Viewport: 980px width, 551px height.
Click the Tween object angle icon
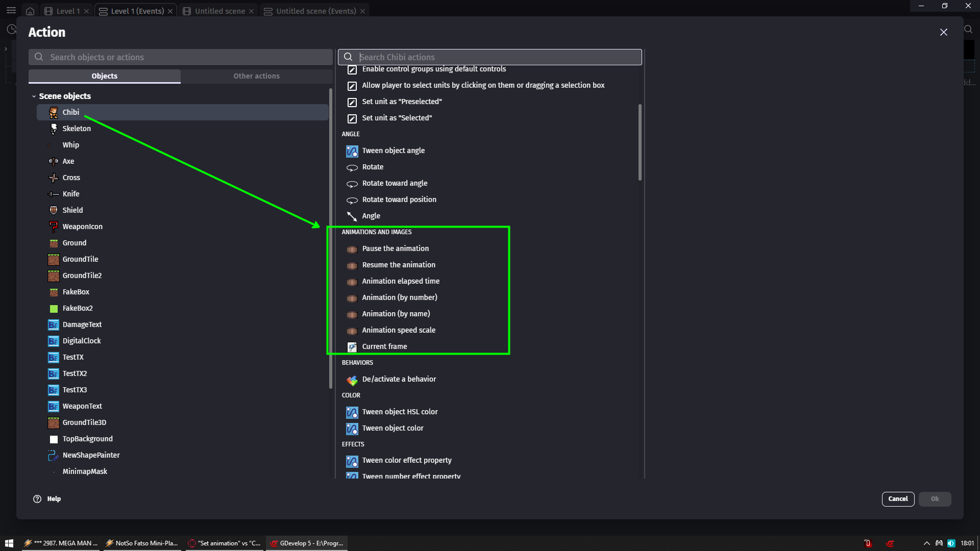pos(352,151)
